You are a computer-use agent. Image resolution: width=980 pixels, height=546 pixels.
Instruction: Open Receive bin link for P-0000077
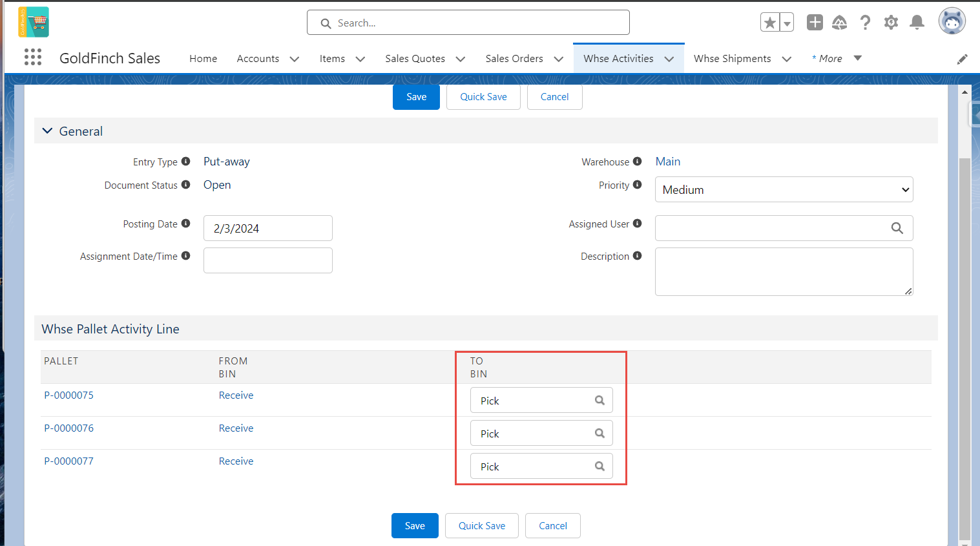point(236,461)
